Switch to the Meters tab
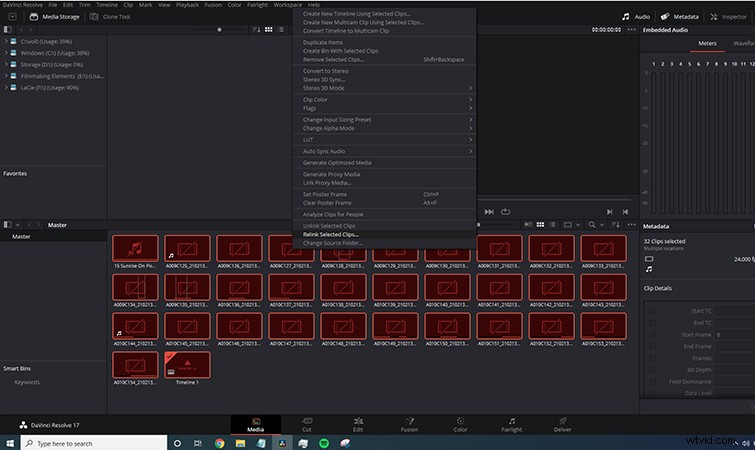 point(707,43)
